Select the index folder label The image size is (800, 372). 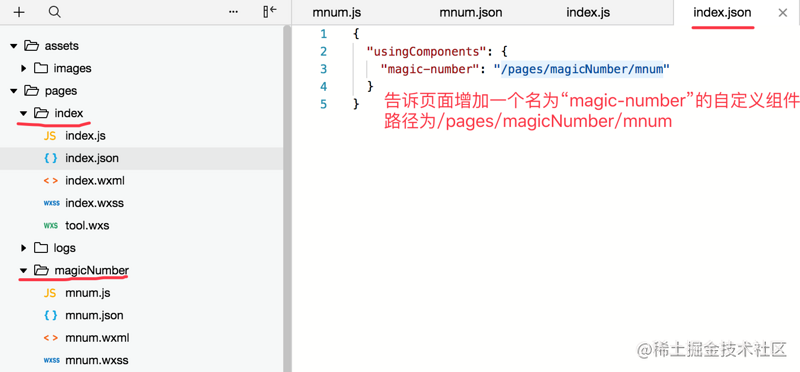pos(69,113)
